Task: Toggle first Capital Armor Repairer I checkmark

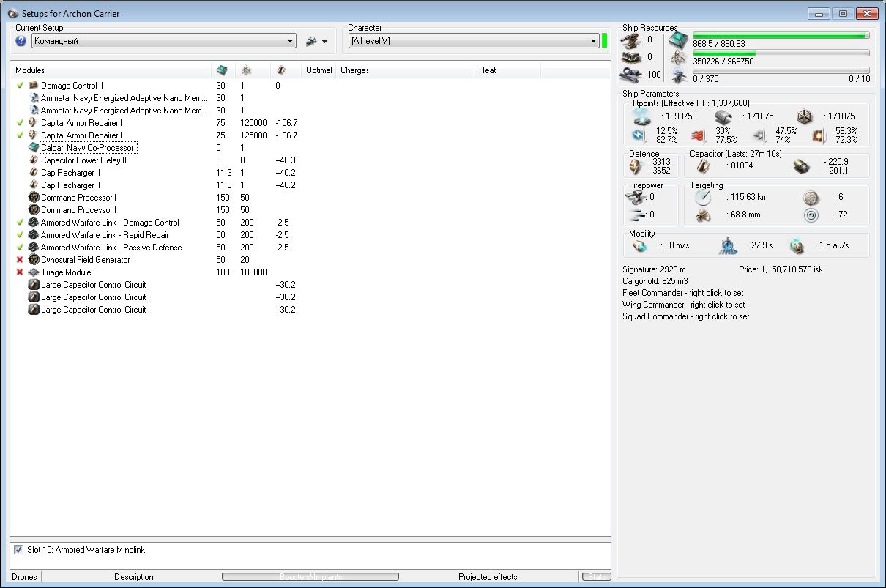Action: click(x=20, y=123)
